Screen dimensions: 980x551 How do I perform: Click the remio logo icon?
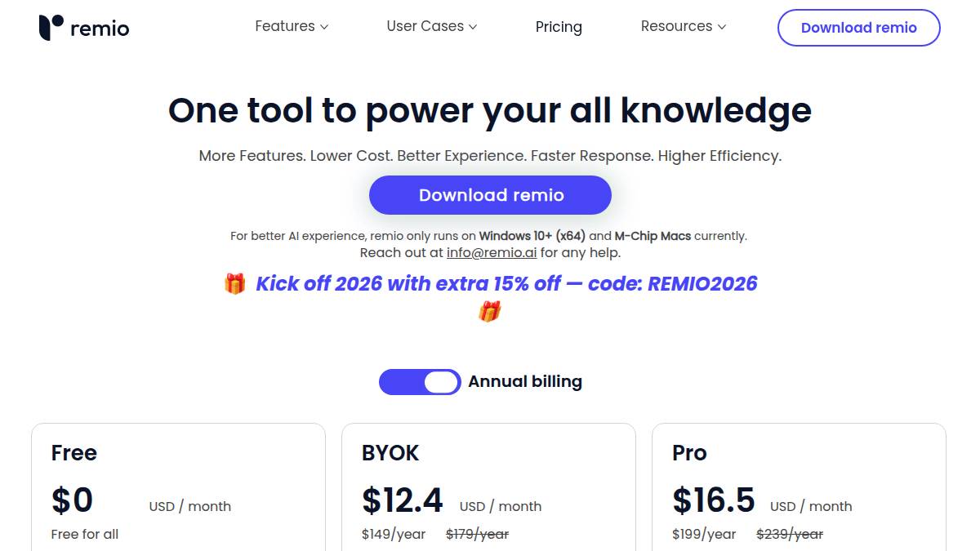[x=51, y=27]
